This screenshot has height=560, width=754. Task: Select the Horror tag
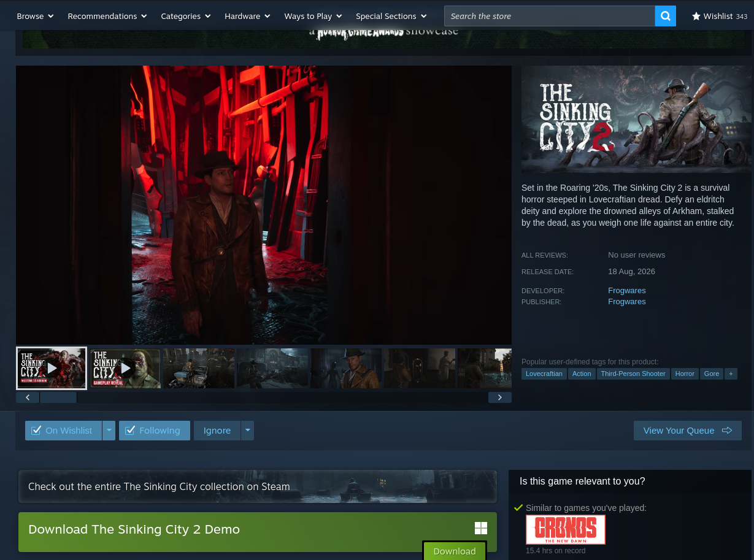point(685,374)
